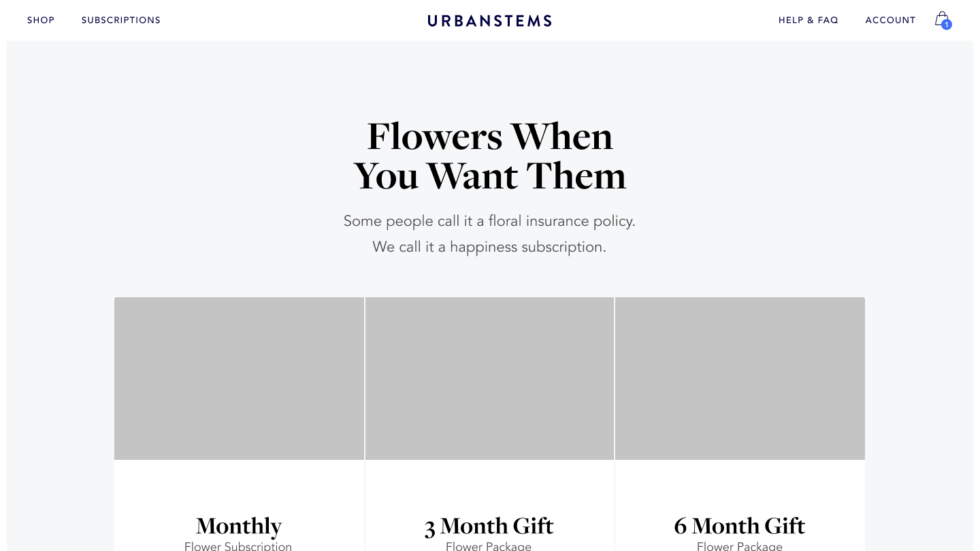Open the SUBSCRIPTIONS menu item
The image size is (980, 551).
point(121,20)
